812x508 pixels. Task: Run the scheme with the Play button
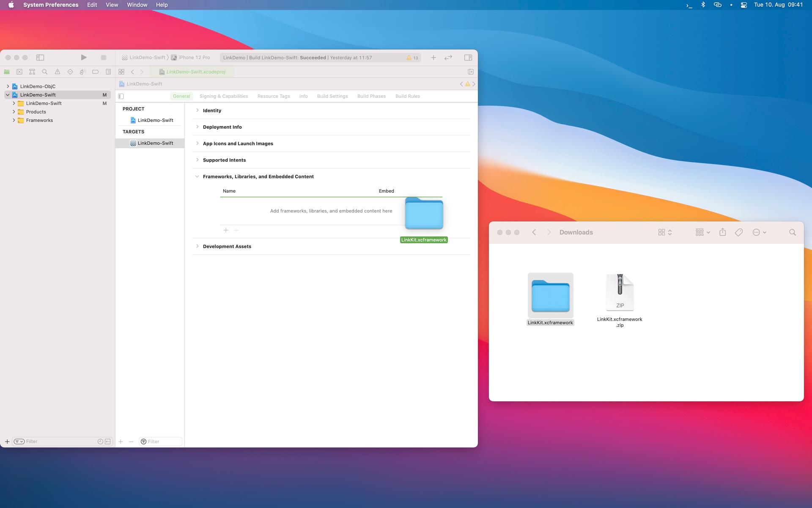[84, 58]
